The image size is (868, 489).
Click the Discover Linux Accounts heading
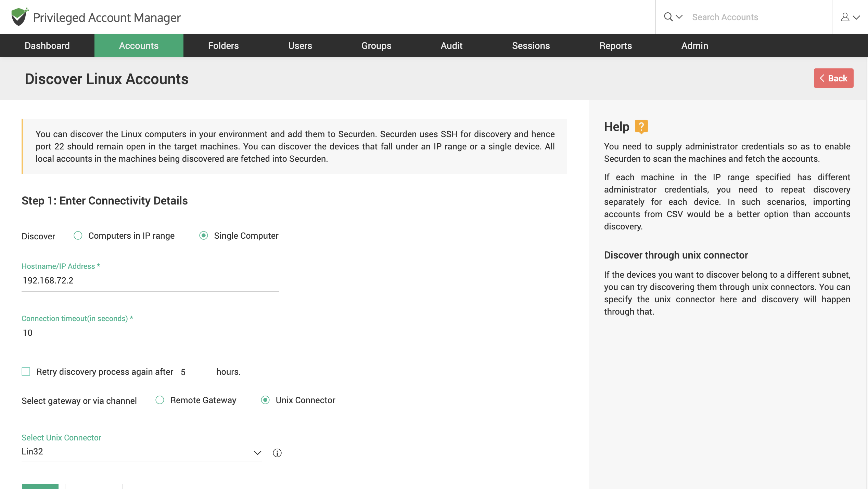pos(106,79)
